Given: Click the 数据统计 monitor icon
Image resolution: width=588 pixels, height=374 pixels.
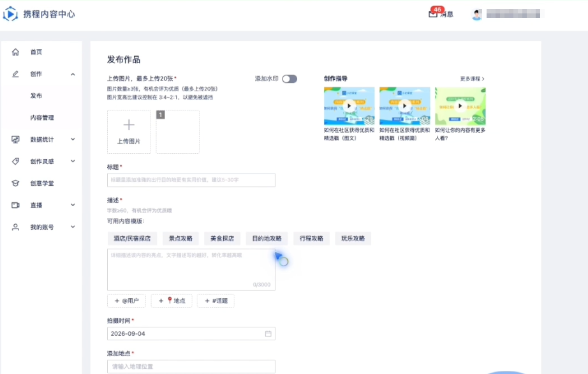Looking at the screenshot, I should (x=15, y=140).
